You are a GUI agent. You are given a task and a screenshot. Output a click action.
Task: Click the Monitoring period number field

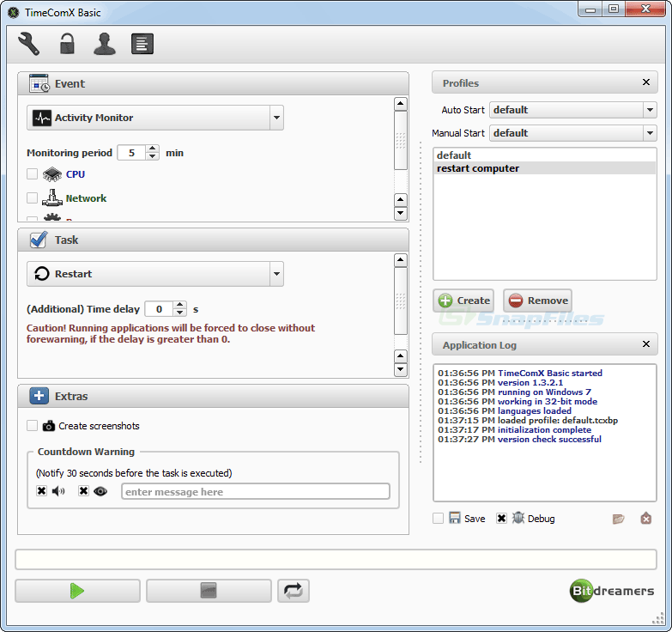[132, 153]
